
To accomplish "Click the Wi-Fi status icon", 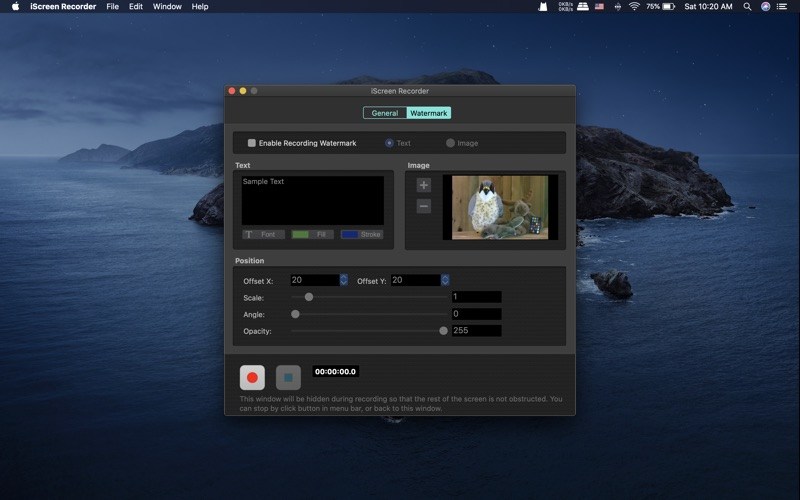I will 633,6.
